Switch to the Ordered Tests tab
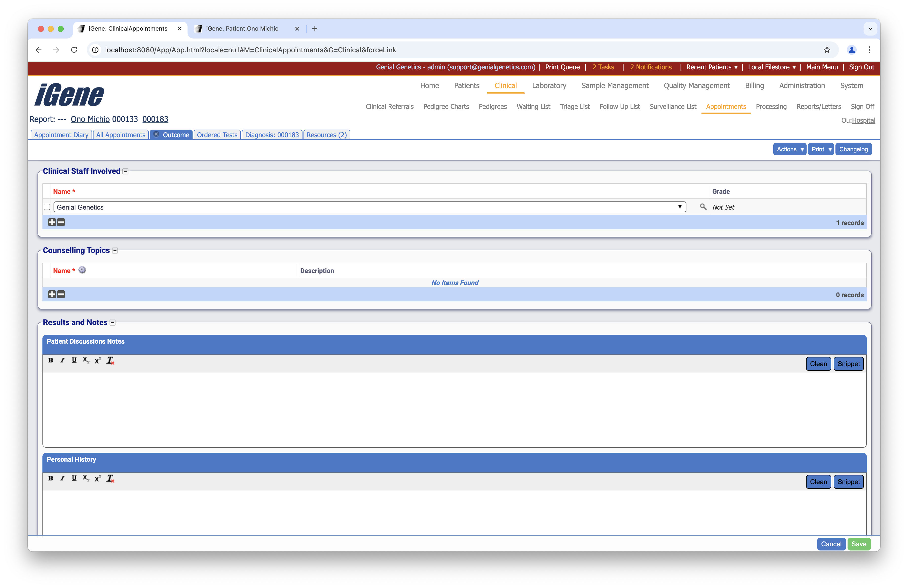Screen dimensions: 908x588 point(217,135)
